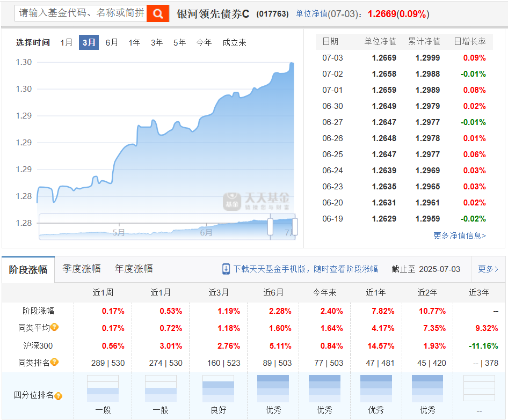Click help icon beside 四分位排名

point(59,396)
